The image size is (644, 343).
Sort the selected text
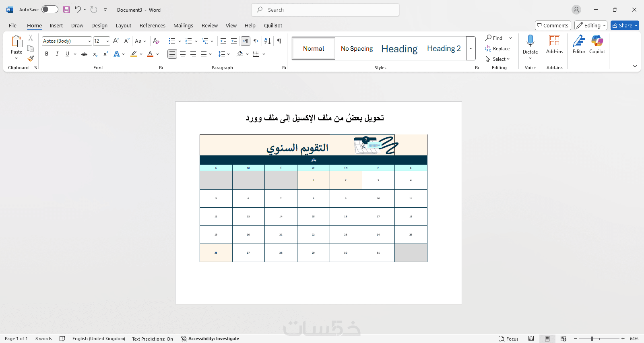tap(267, 41)
